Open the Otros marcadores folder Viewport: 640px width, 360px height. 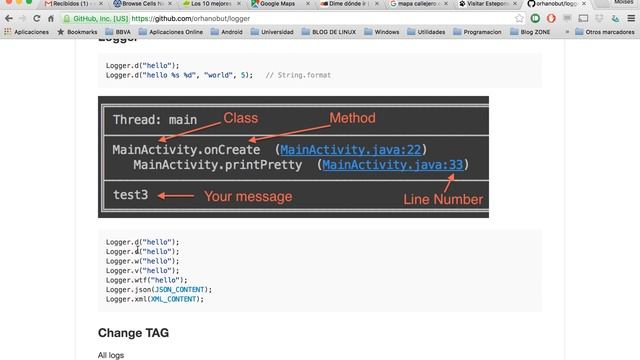[x=604, y=32]
